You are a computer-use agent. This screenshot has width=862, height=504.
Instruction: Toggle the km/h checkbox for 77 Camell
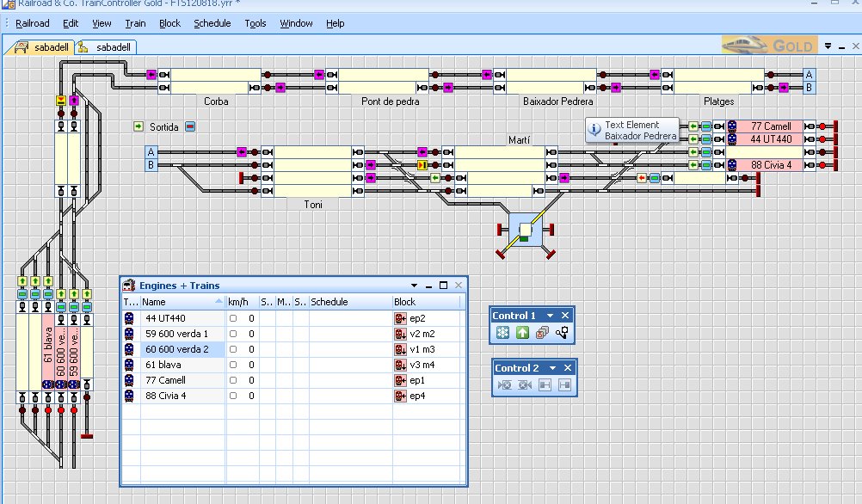[233, 380]
